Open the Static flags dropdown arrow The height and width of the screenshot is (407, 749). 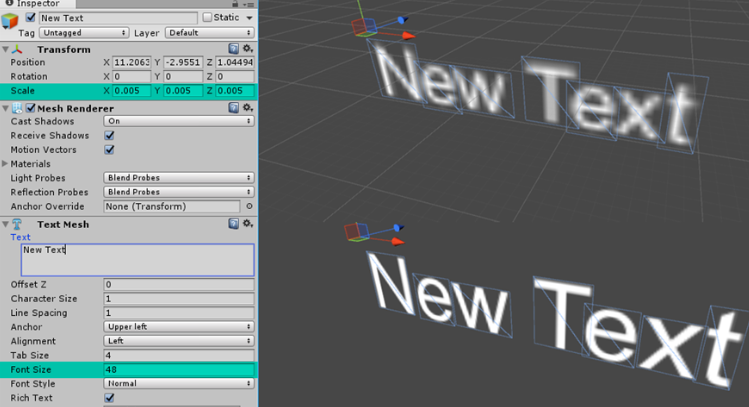click(x=249, y=18)
